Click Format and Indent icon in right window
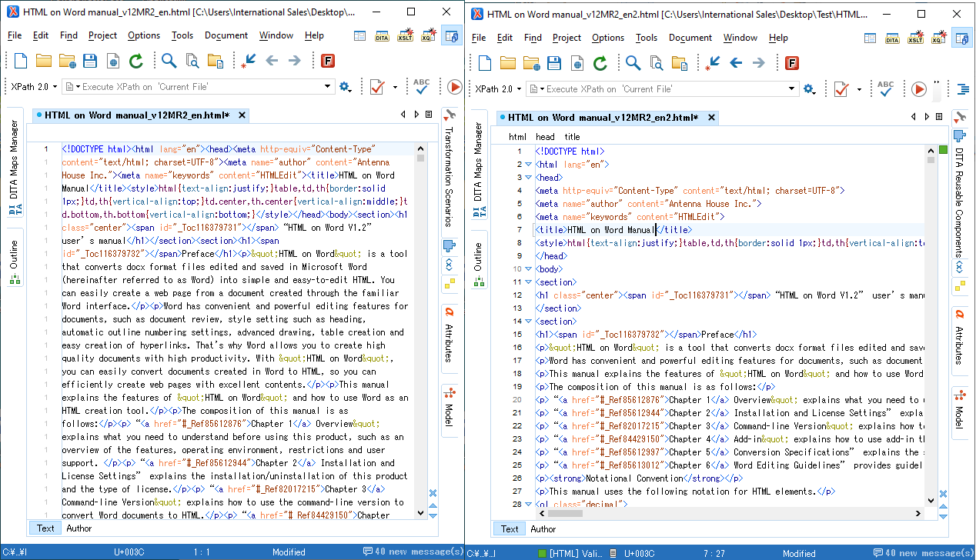The image size is (976, 560). pos(962,89)
